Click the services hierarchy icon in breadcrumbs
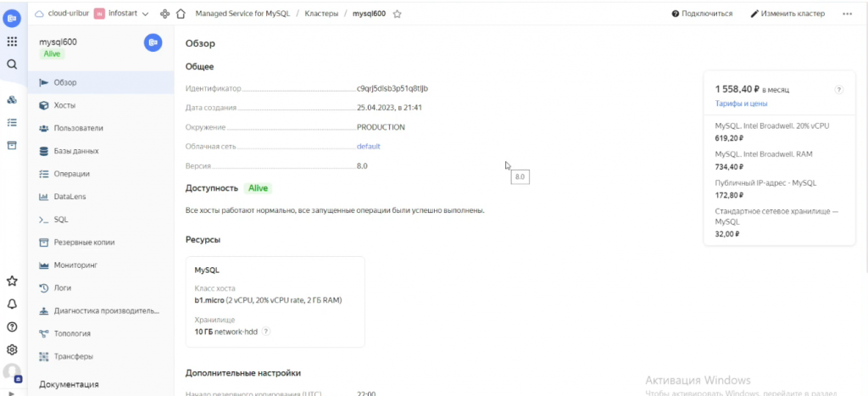Image resolution: width=868 pixels, height=396 pixels. [x=164, y=14]
